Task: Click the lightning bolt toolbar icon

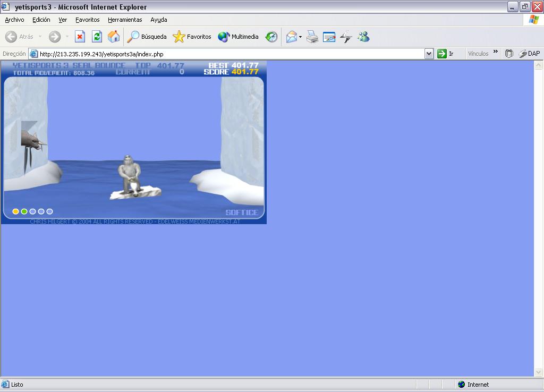Action: (346, 37)
